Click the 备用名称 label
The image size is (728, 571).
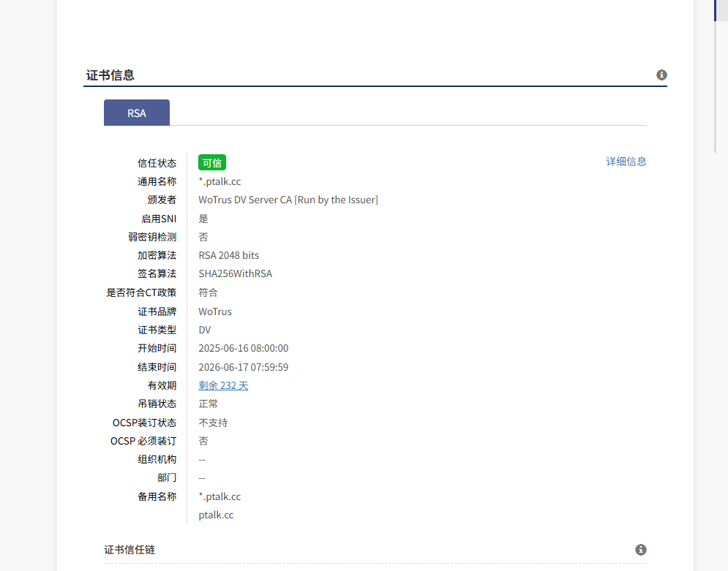tap(157, 496)
